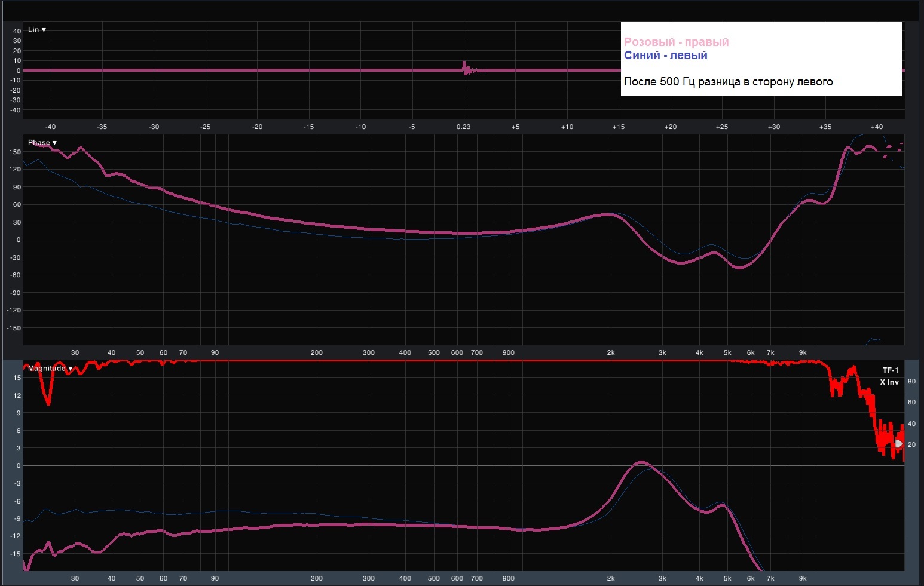Click the -9 label on the Magnitude dB axis
The width and height of the screenshot is (924, 586).
(17, 518)
